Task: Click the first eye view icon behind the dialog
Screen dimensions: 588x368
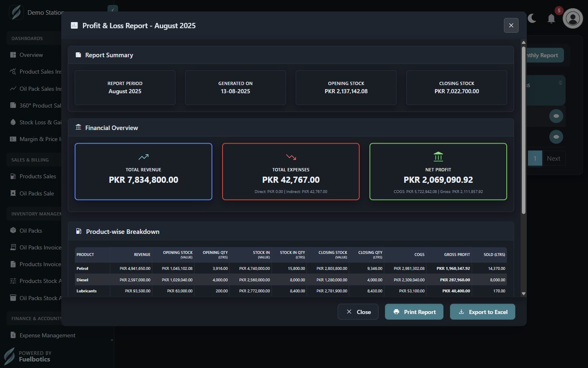Action: pos(556,116)
